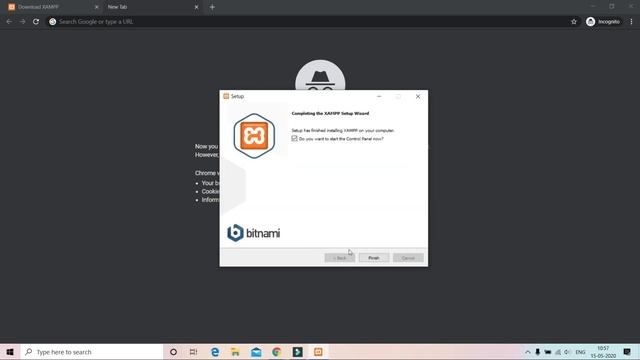
Task: Open Cortana from the taskbar
Action: 173,352
